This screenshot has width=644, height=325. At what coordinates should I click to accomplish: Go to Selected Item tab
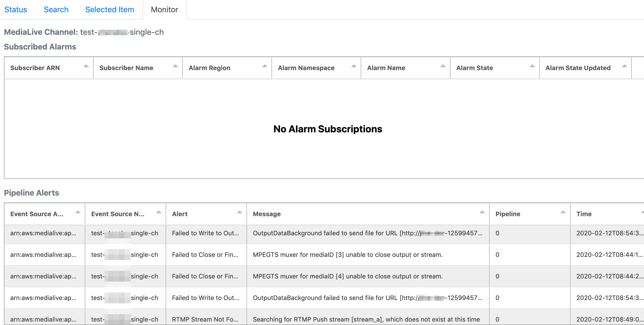pos(110,10)
